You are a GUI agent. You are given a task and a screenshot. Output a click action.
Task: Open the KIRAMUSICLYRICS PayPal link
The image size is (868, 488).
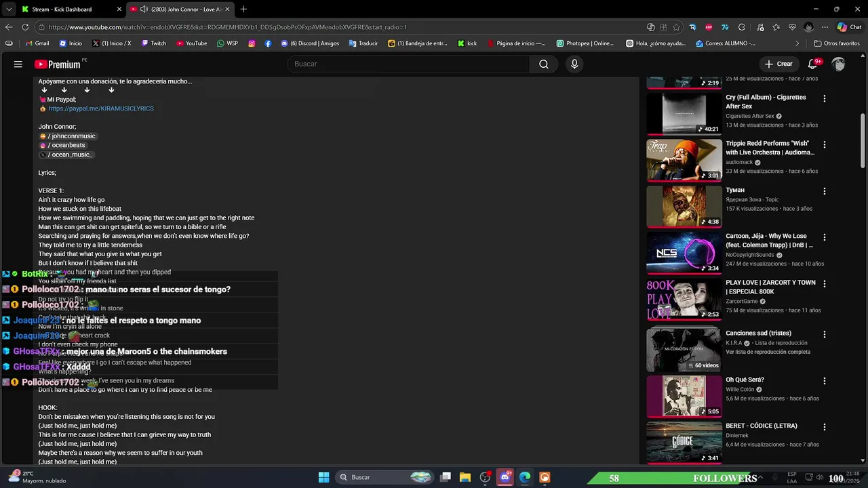[101, 108]
